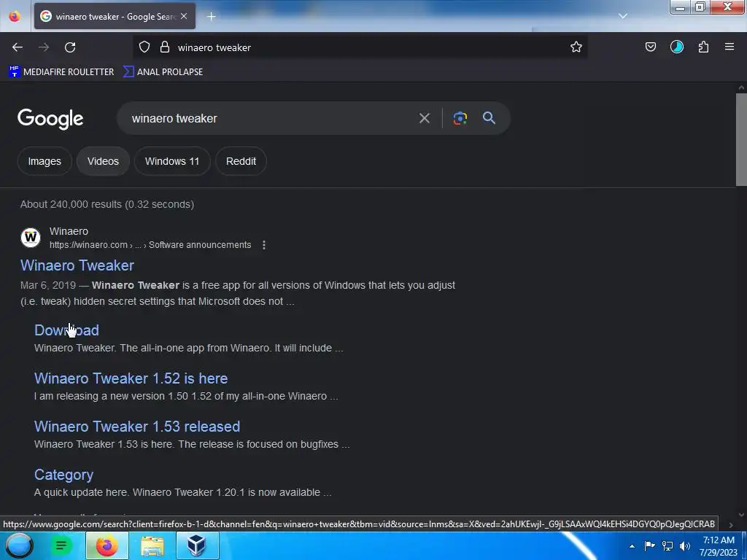Click the forward navigation arrow
The width and height of the screenshot is (747, 560).
pyautogui.click(x=44, y=47)
